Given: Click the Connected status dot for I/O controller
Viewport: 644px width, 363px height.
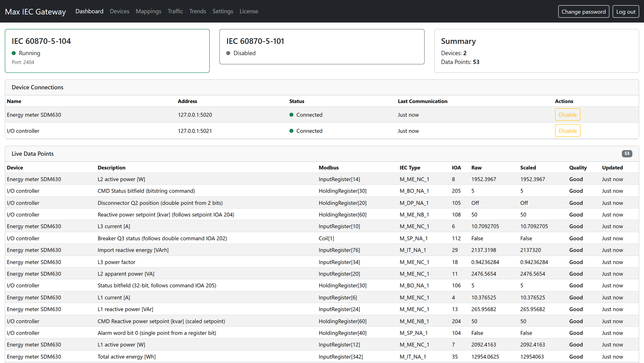Looking at the screenshot, I should click(x=291, y=131).
